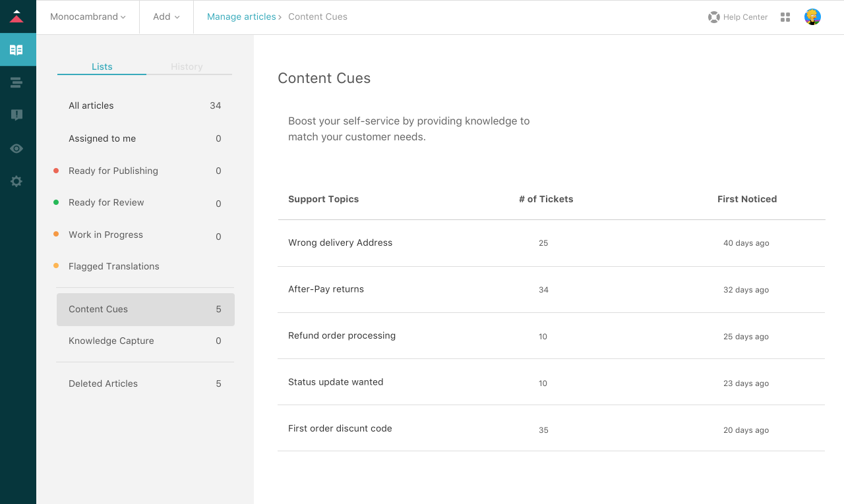Click the Support Topics column header
Viewport: 844px width, 504px height.
[x=324, y=199]
